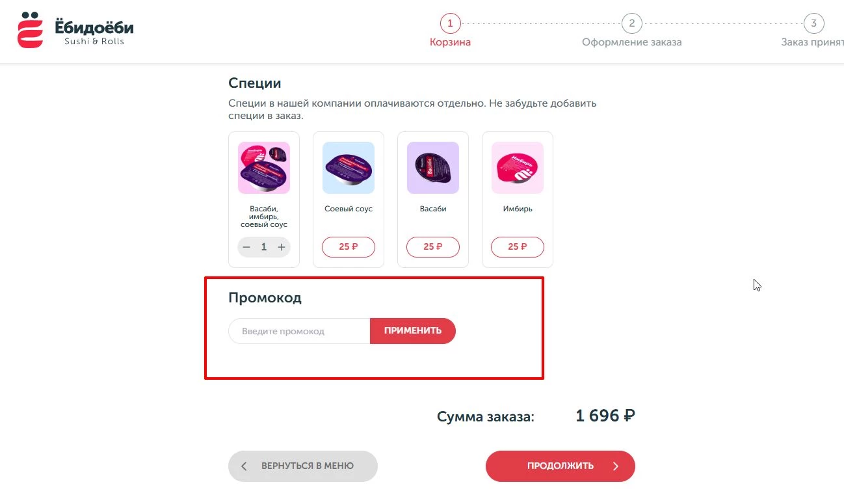
Task: Click the back arrow on ВЕРНУТЬСЯ В МЕНЮ
Action: tap(244, 466)
